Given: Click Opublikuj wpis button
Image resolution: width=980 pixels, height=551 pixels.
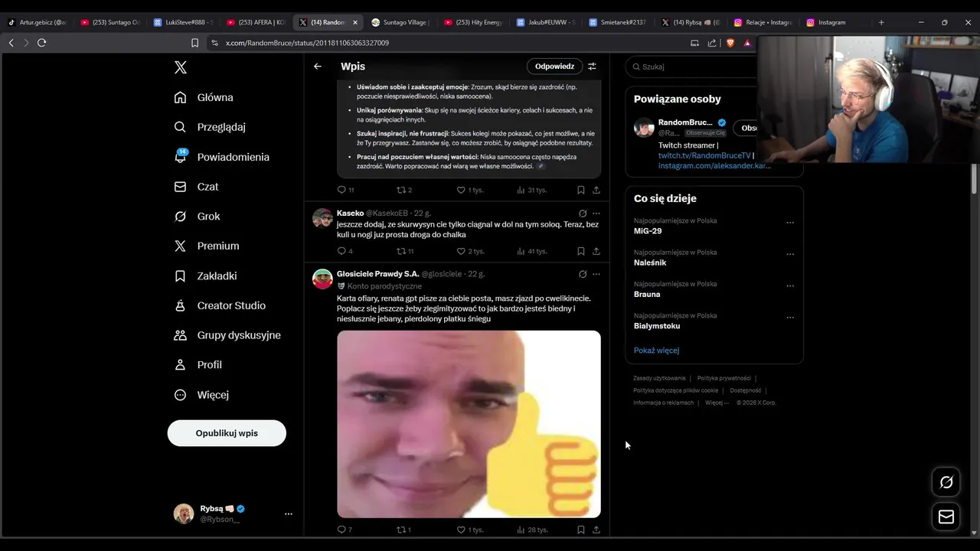Looking at the screenshot, I should point(227,433).
